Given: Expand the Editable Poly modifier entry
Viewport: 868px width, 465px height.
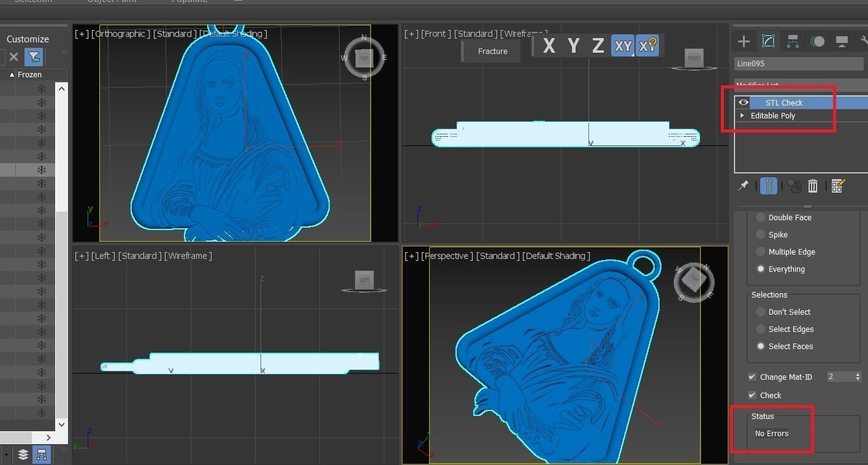Looking at the screenshot, I should (742, 115).
